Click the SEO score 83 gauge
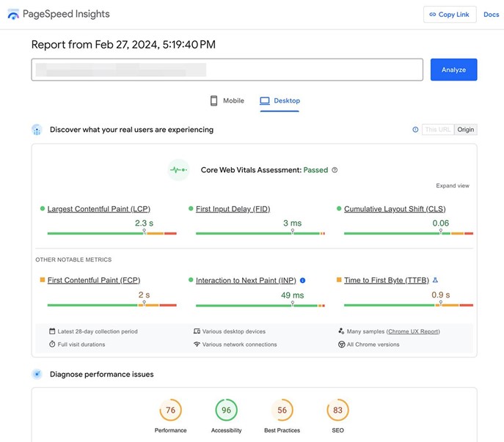 click(x=337, y=410)
